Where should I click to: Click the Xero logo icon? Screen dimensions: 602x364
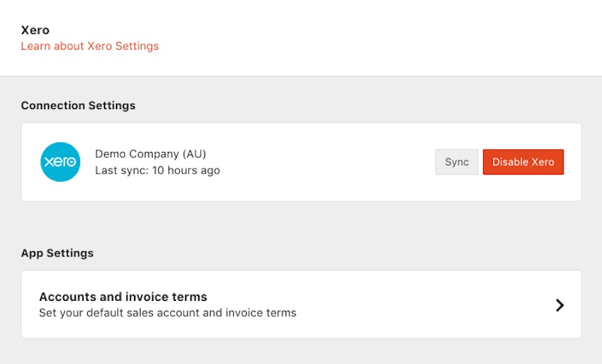[60, 162]
